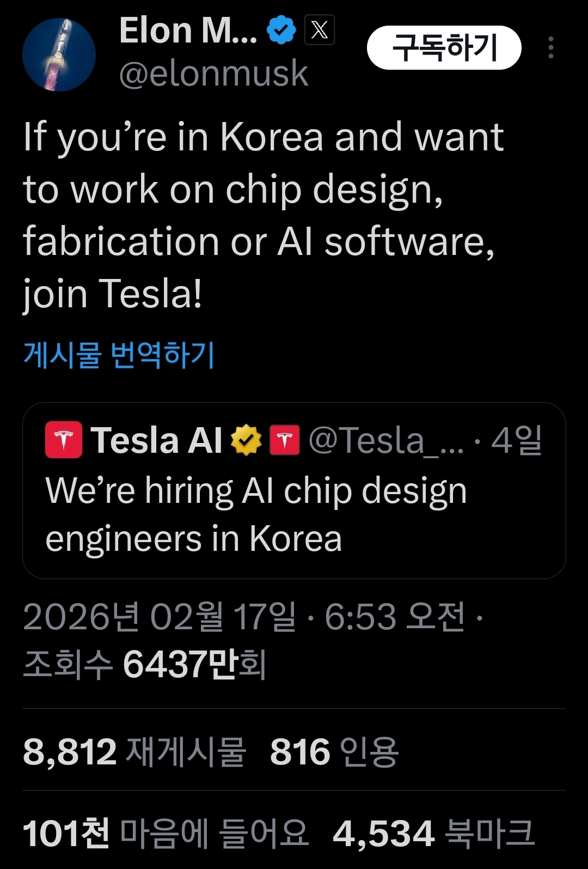Tap the @elonmusk handle
This screenshot has height=869, width=588.
[x=213, y=74]
